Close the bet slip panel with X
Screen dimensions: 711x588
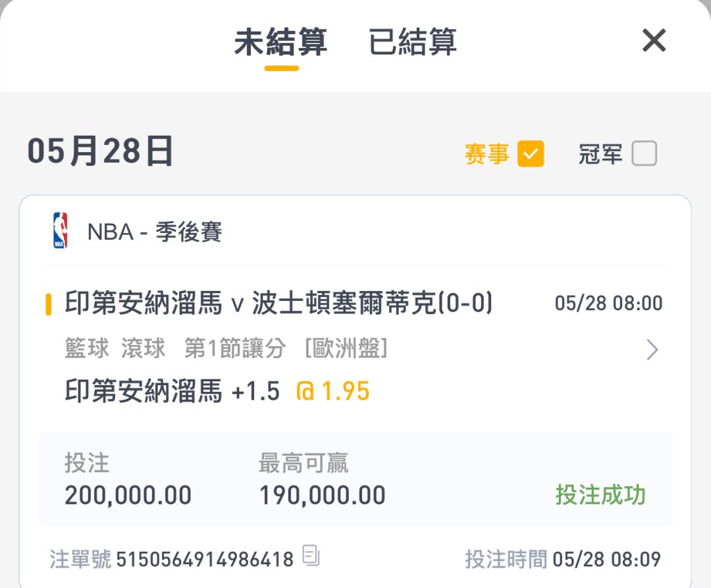tap(654, 40)
